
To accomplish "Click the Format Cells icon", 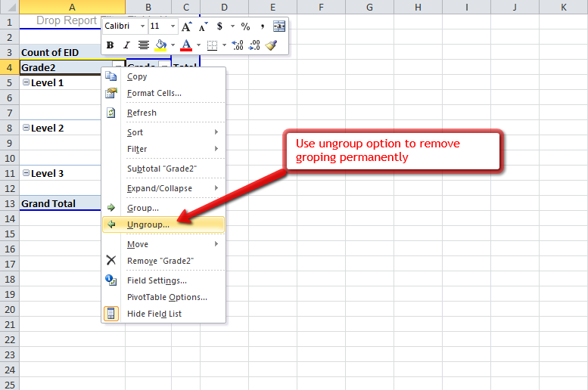I will tap(111, 93).
